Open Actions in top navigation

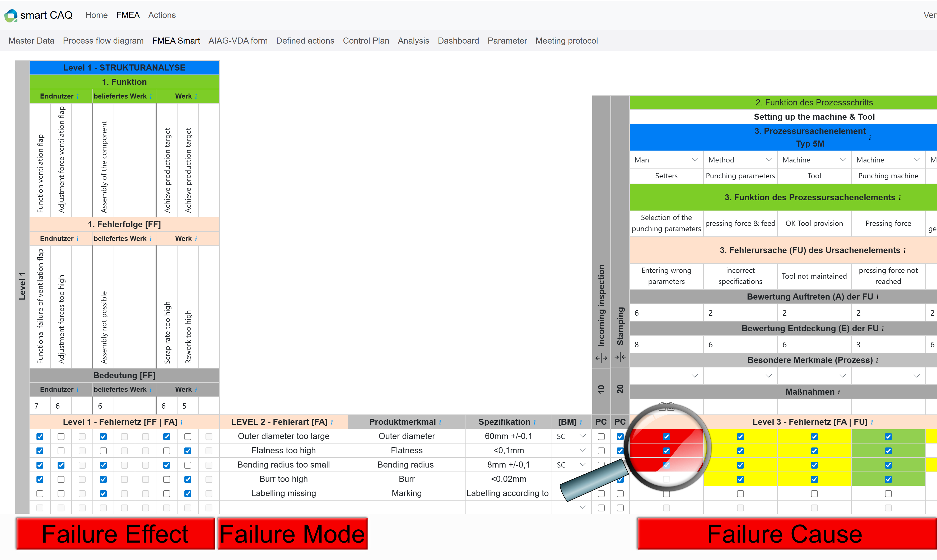pyautogui.click(x=161, y=15)
